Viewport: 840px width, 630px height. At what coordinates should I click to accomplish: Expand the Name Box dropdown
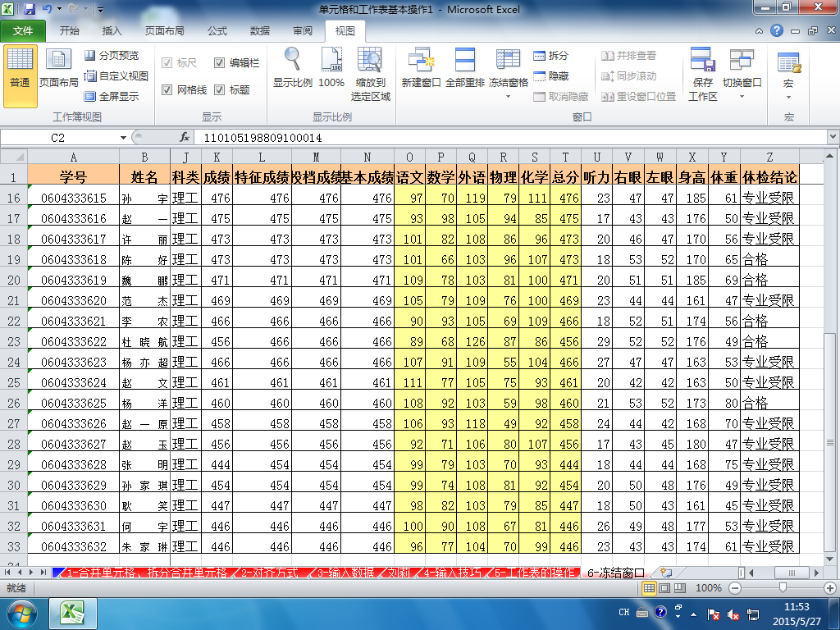(x=123, y=138)
